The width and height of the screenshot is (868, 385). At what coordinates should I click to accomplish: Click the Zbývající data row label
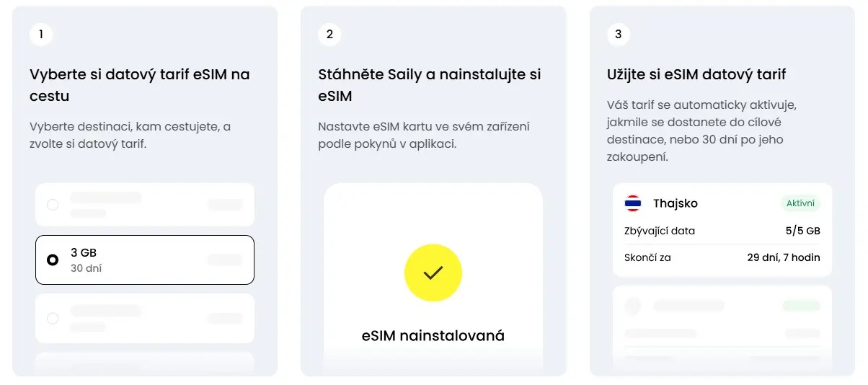[660, 231]
